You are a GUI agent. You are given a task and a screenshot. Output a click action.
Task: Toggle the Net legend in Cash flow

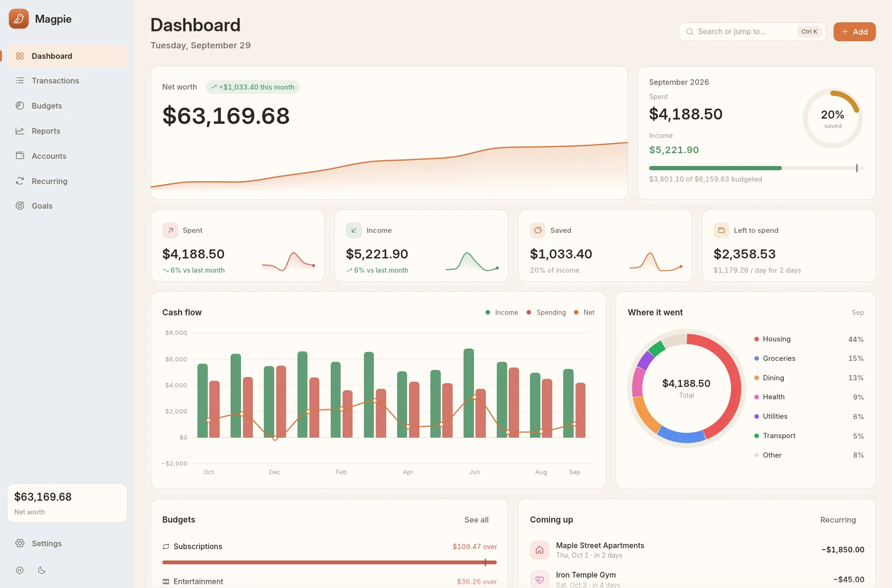[x=584, y=312]
